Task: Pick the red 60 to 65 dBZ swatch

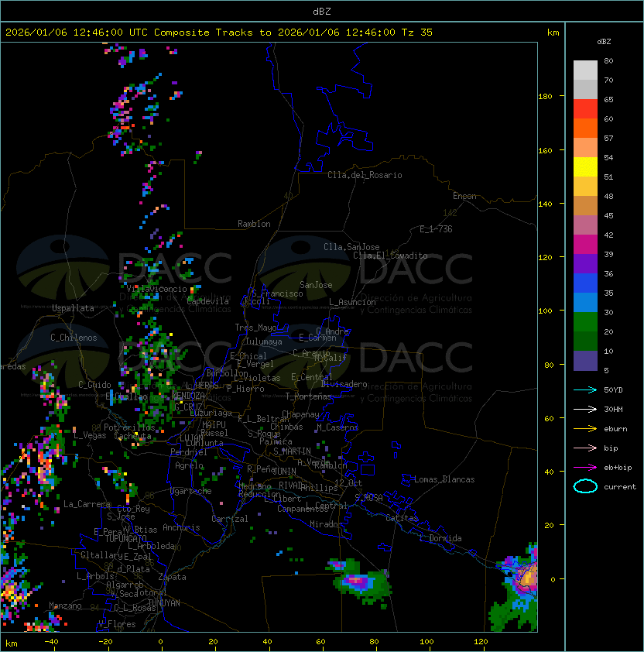Action: point(585,109)
